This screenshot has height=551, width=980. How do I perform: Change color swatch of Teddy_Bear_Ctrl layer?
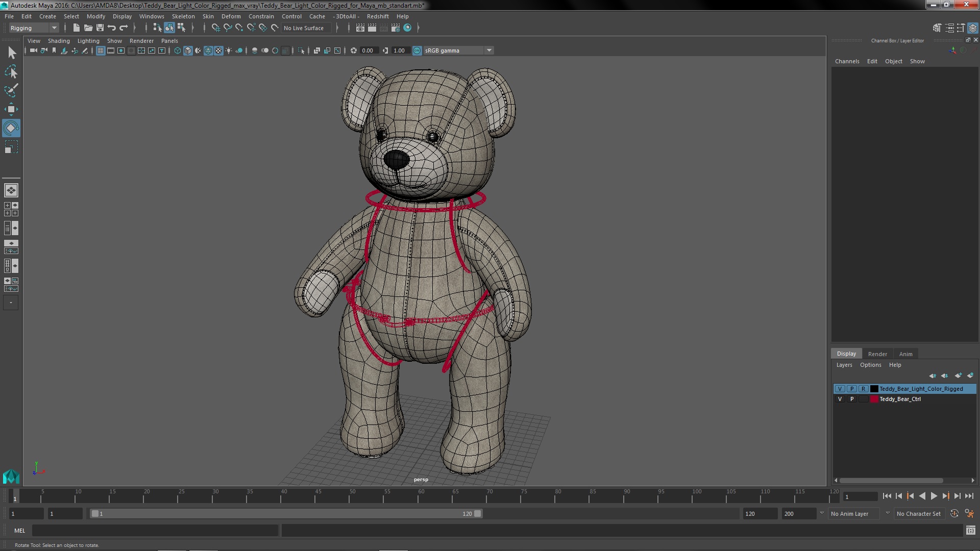(x=874, y=399)
